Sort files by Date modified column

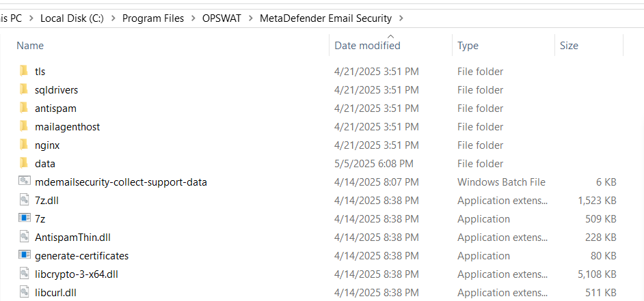coord(368,46)
